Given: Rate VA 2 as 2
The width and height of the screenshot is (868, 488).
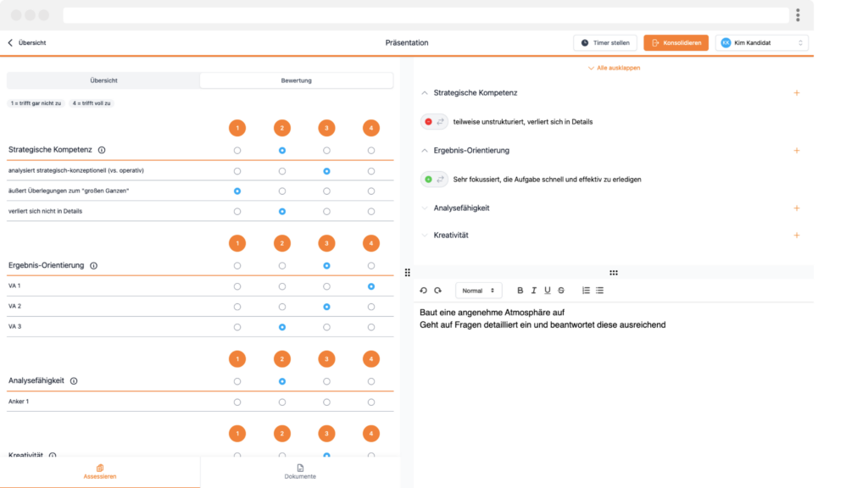Looking at the screenshot, I should click(x=281, y=307).
